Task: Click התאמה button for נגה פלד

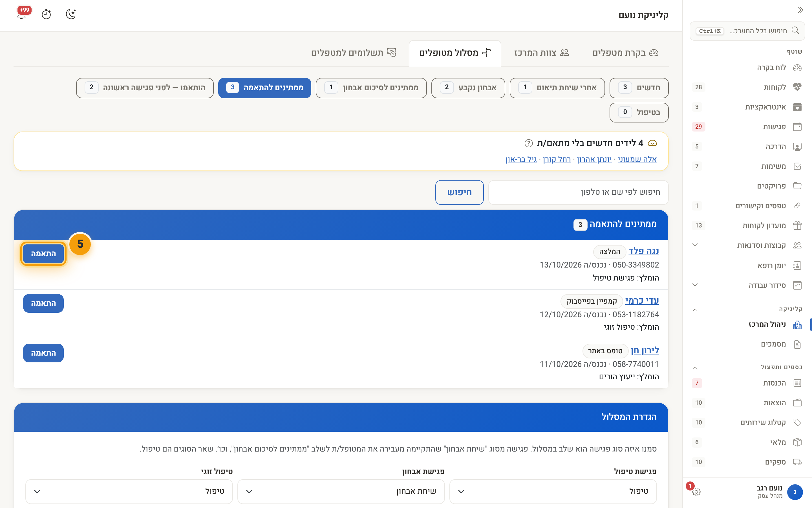Action: tap(43, 254)
